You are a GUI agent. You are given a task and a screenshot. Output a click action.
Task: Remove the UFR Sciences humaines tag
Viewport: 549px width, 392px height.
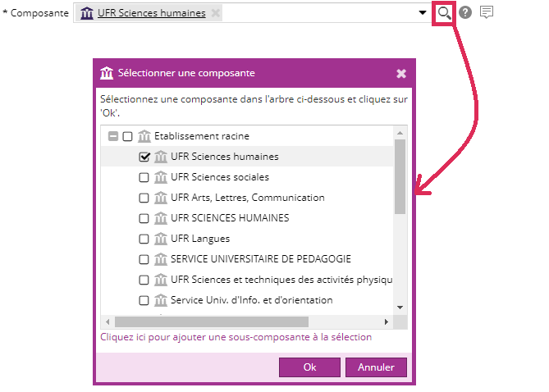click(x=215, y=13)
